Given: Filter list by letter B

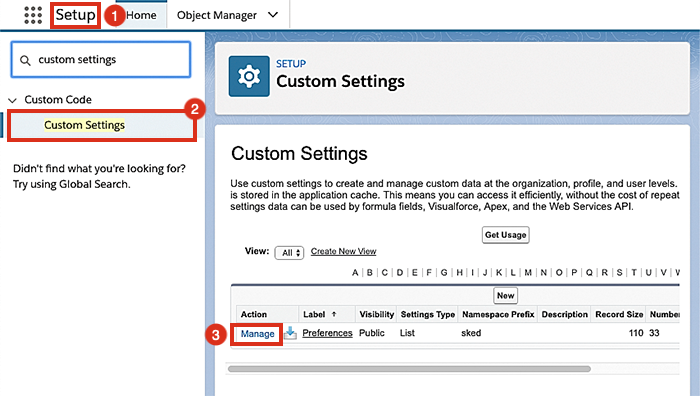Looking at the screenshot, I should click(x=370, y=272).
